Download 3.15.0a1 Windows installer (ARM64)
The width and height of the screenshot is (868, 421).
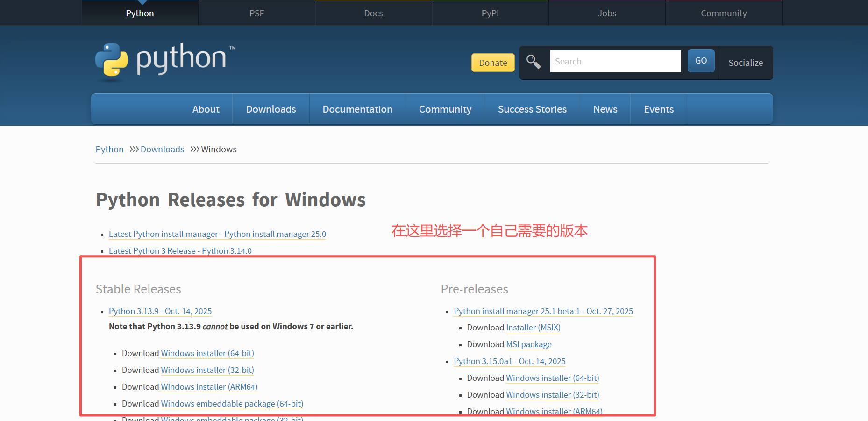[555, 412]
